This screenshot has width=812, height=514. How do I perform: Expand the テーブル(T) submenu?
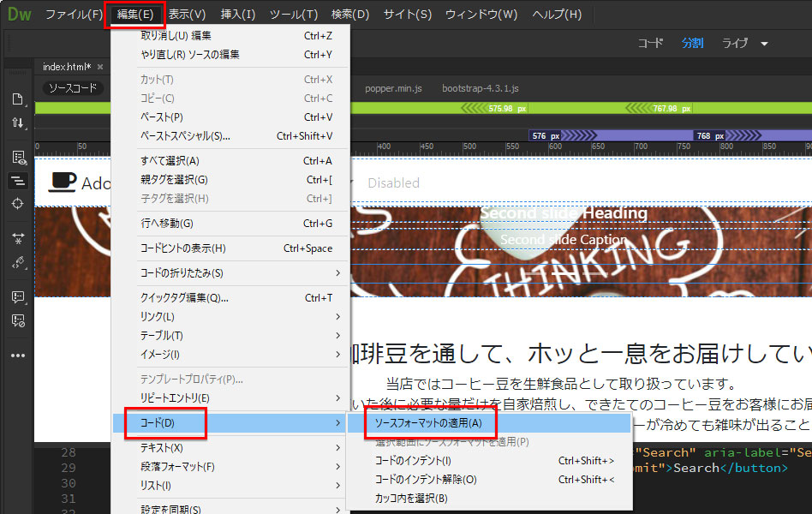[231, 336]
